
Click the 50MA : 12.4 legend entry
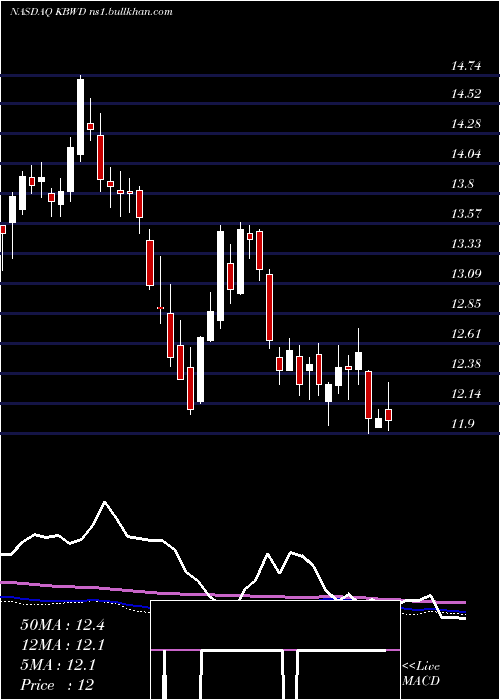click(x=62, y=625)
